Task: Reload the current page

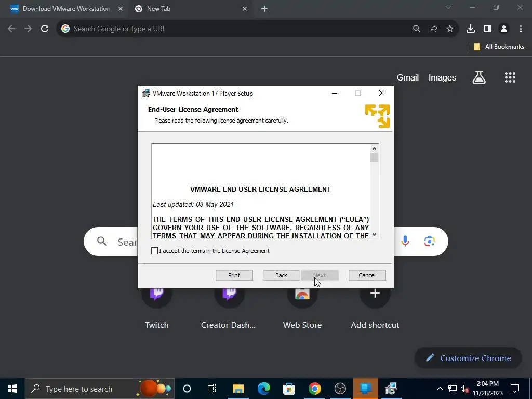Action: tap(45, 29)
